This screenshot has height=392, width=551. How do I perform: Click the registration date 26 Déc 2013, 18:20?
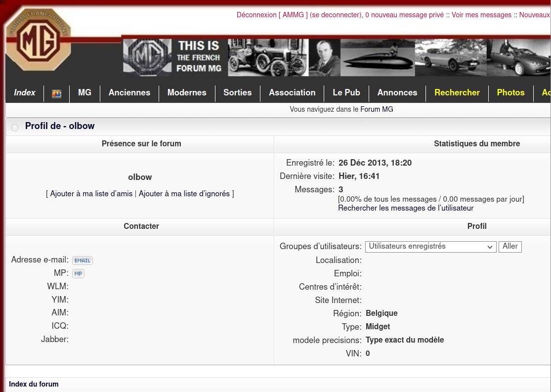375,163
